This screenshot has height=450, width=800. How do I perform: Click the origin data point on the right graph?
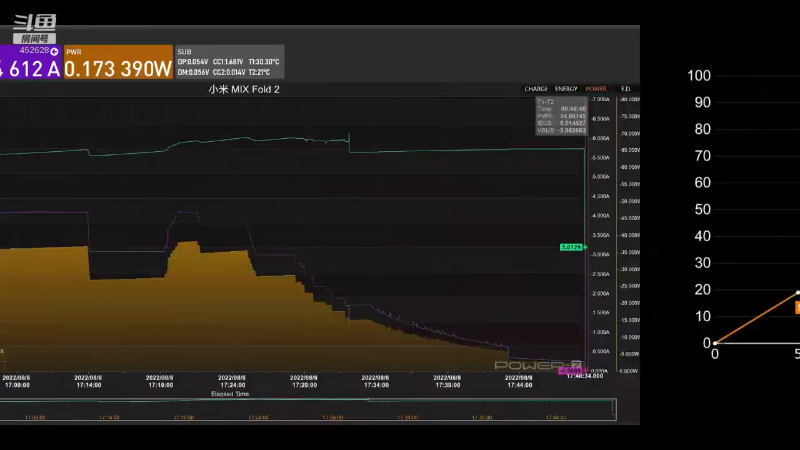point(715,343)
